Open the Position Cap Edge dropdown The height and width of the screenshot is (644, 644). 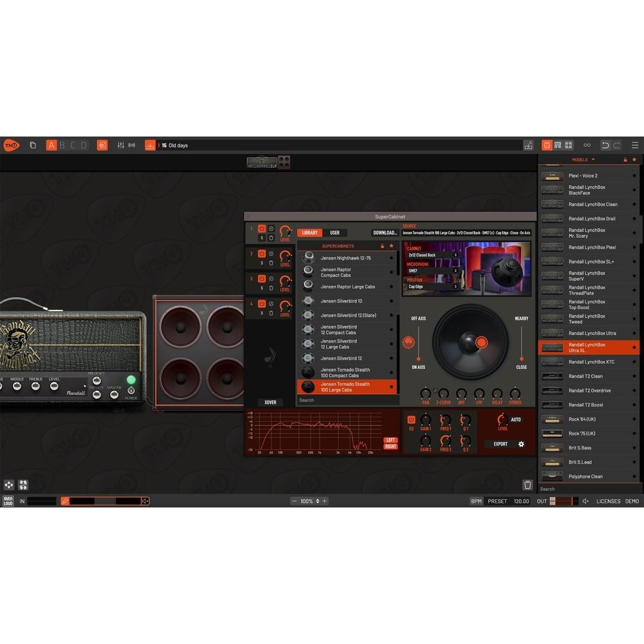(433, 287)
